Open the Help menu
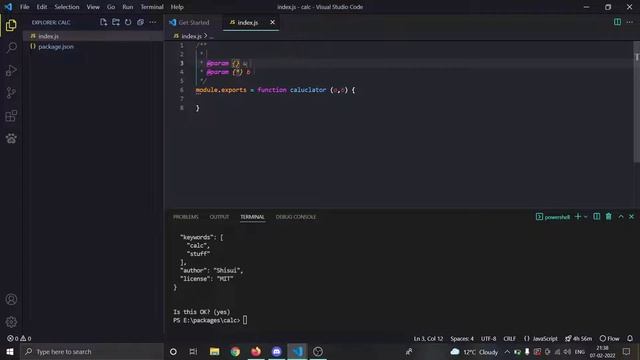 pos(177,7)
